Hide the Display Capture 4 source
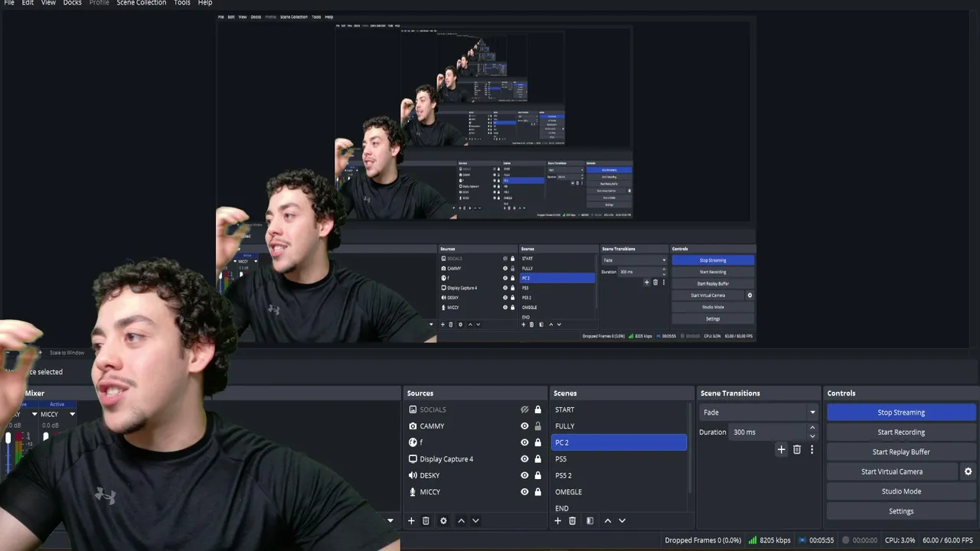Image resolution: width=980 pixels, height=551 pixels. [x=524, y=459]
